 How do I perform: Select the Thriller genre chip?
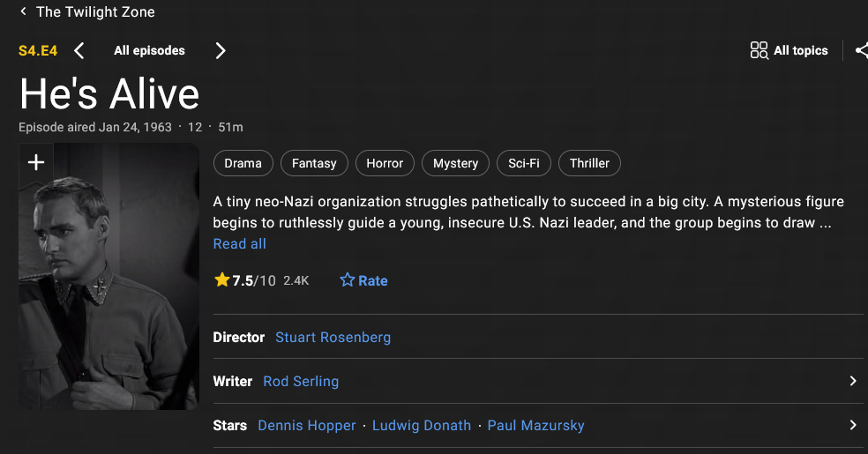pyautogui.click(x=589, y=163)
